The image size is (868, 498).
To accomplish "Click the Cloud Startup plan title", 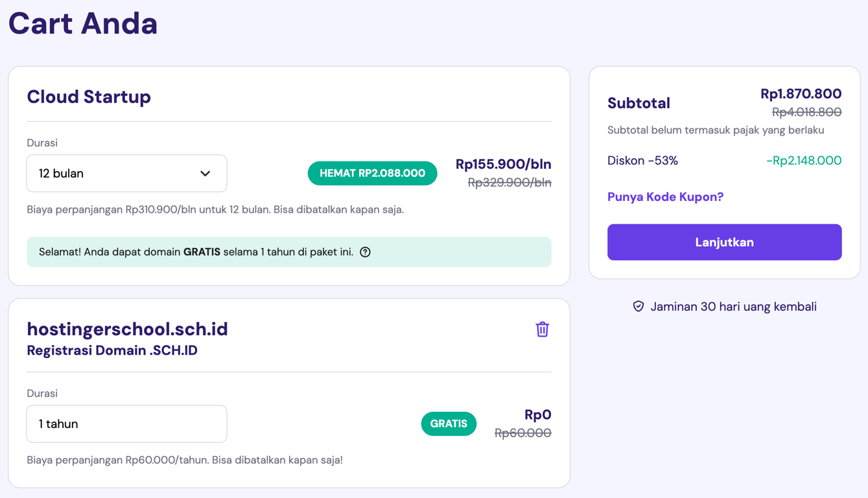I will [x=88, y=97].
